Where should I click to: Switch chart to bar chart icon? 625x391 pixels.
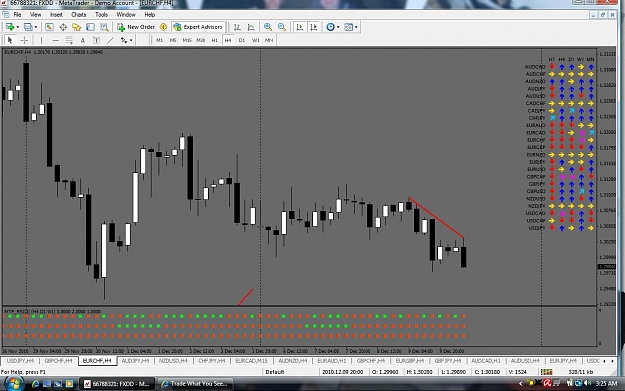point(237,27)
